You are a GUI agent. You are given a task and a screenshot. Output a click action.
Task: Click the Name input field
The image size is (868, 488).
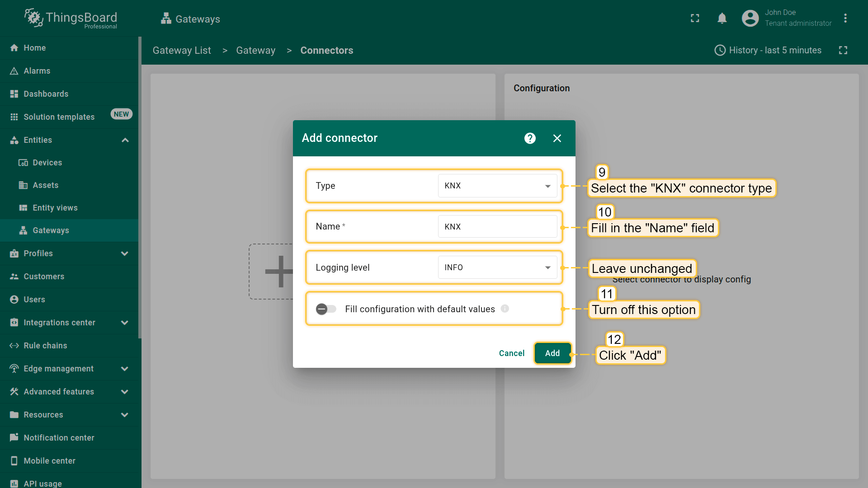[497, 227]
